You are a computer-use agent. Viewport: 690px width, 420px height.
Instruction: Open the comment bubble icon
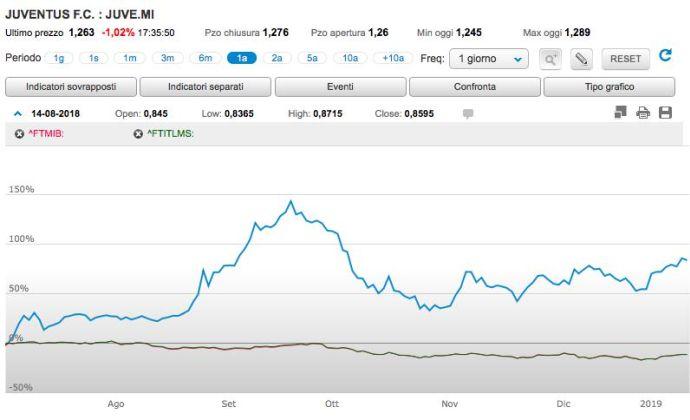(468, 114)
